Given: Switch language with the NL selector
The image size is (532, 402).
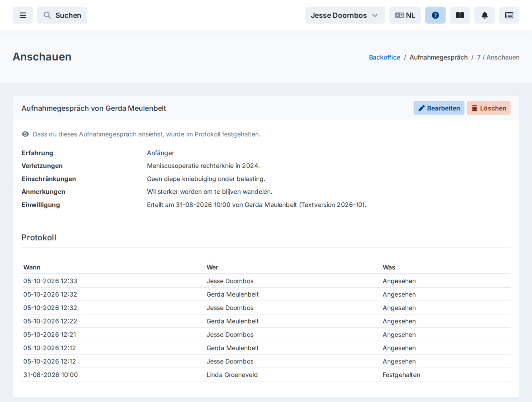Looking at the screenshot, I should [x=405, y=15].
